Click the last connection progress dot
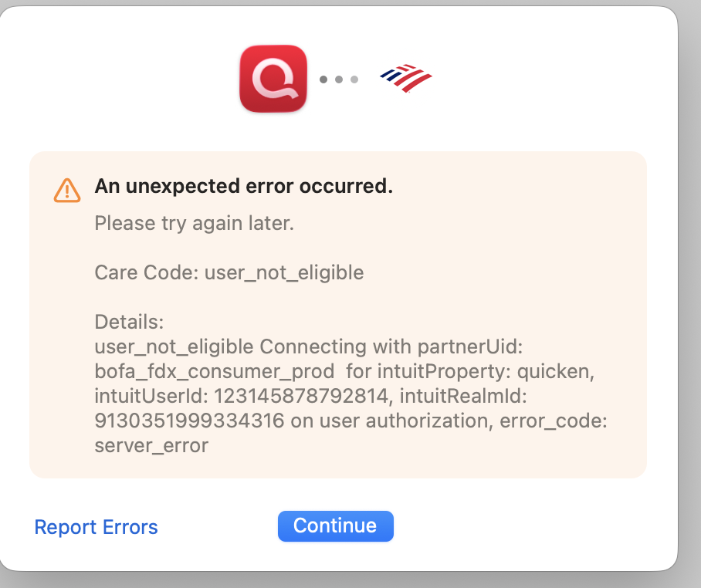701x588 pixels. [x=354, y=79]
